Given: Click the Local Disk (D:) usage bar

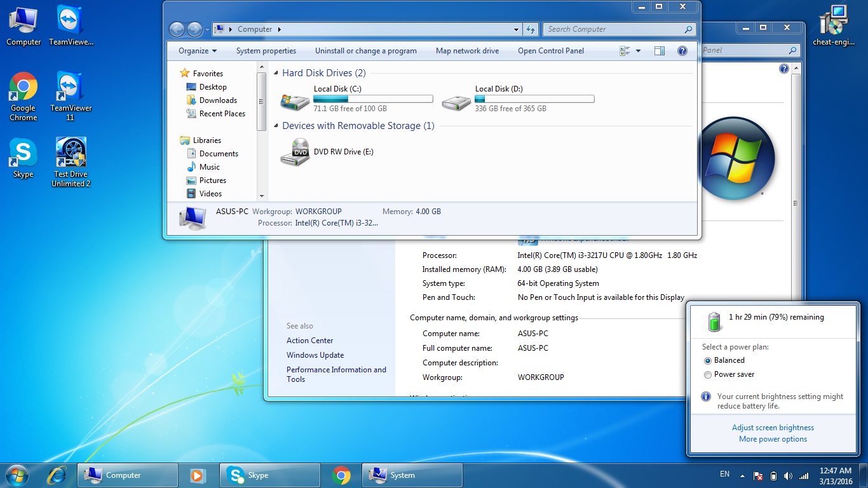Looking at the screenshot, I should click(534, 99).
